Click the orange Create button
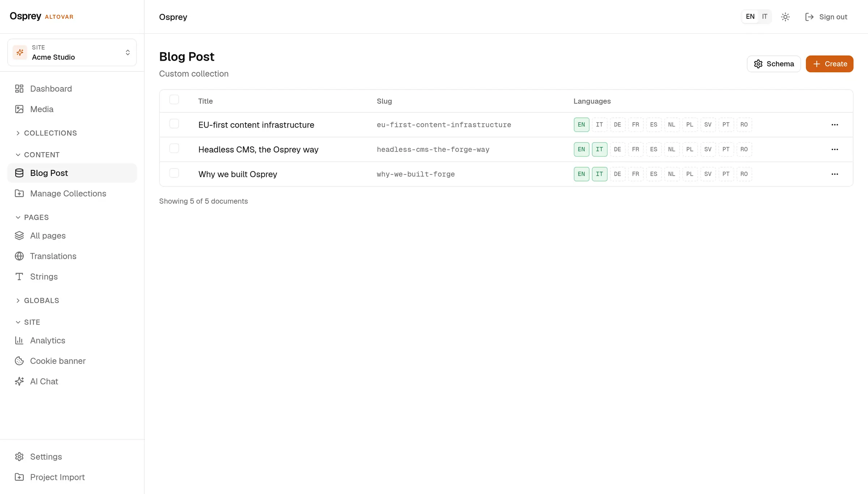 click(829, 64)
